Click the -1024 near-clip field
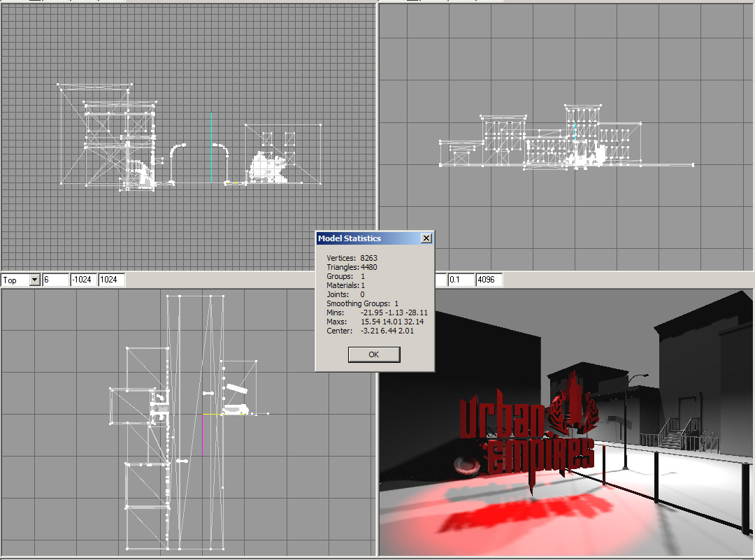The image size is (755, 560). click(x=83, y=280)
